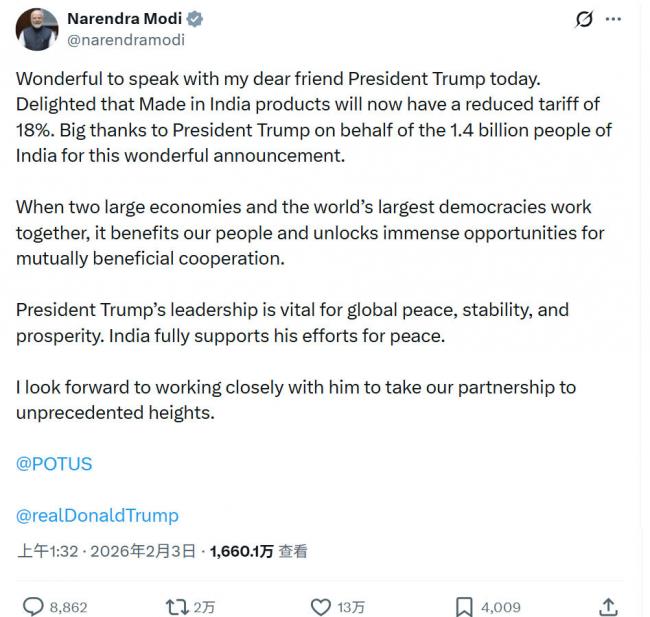Follow the @POTUS mention link
This screenshot has height=617, width=650.
pyautogui.click(x=54, y=464)
